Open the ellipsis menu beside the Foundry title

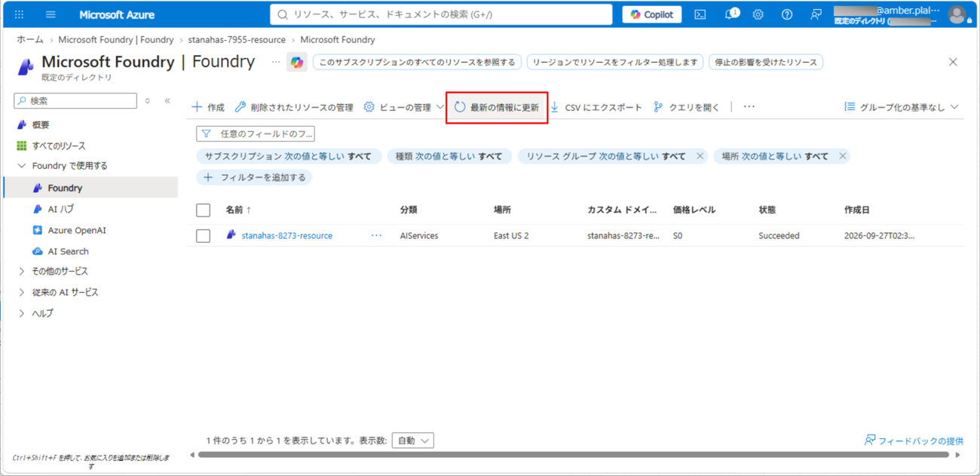(276, 62)
